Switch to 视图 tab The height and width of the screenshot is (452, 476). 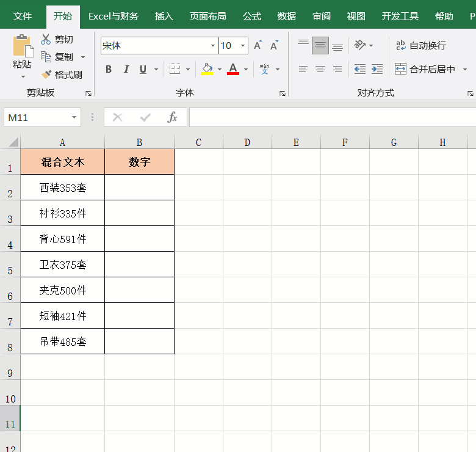(356, 16)
